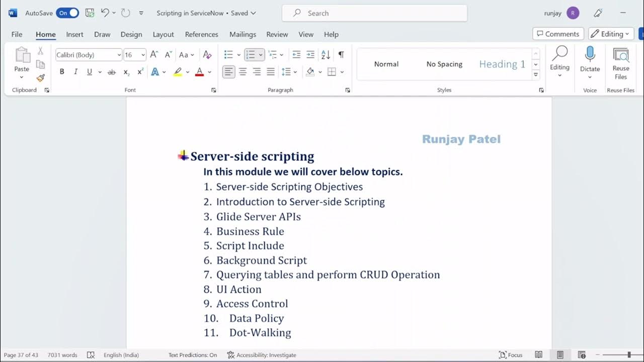Switch to Print Layout view
The width and height of the screenshot is (644, 362).
coord(560,355)
